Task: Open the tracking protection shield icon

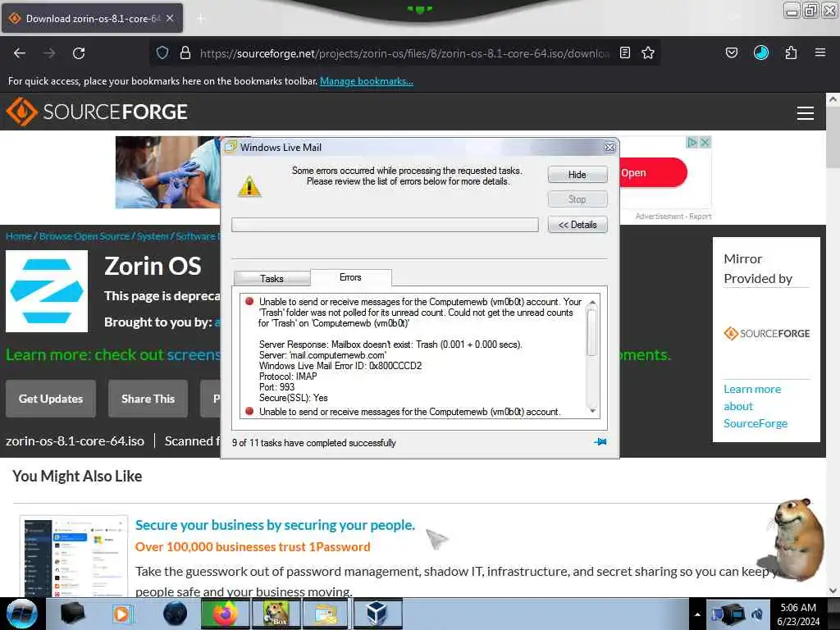Action: click(162, 52)
